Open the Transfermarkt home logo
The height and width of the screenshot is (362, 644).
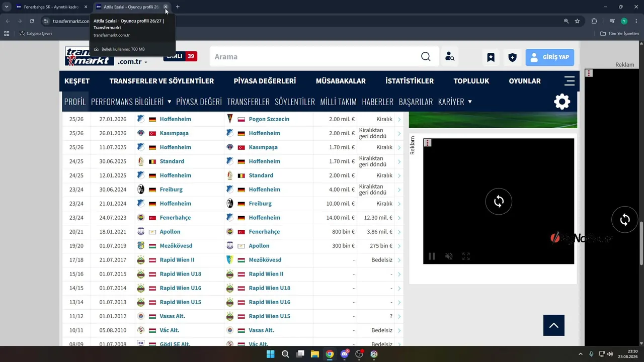click(89, 56)
